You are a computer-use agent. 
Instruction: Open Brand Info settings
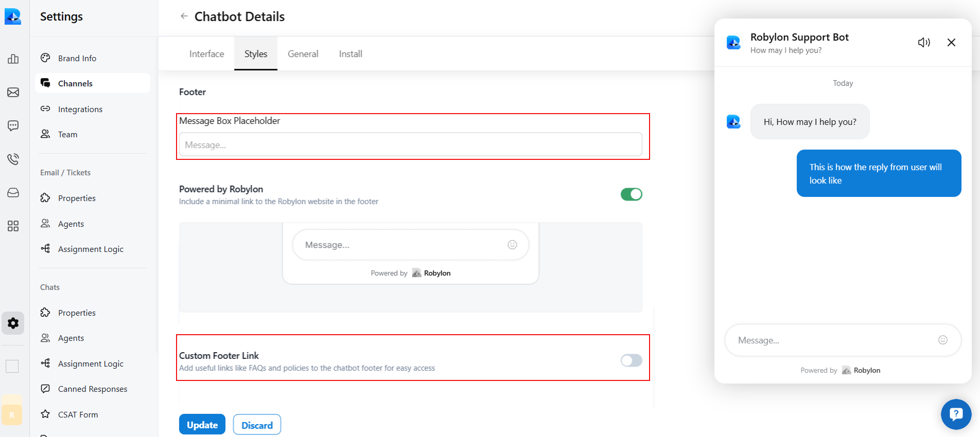coord(93,58)
